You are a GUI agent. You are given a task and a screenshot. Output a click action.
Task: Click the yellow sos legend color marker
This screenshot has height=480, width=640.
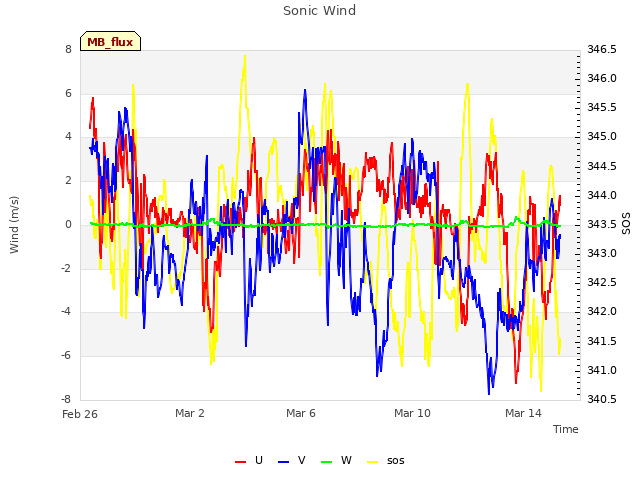(373, 462)
